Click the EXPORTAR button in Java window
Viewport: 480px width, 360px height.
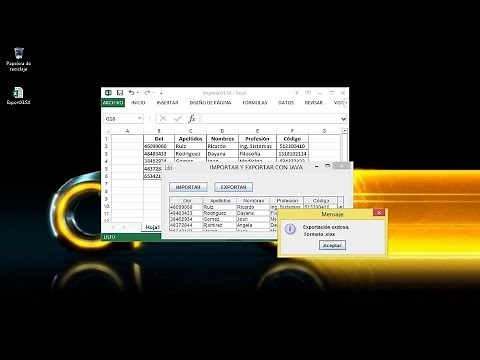[233, 187]
